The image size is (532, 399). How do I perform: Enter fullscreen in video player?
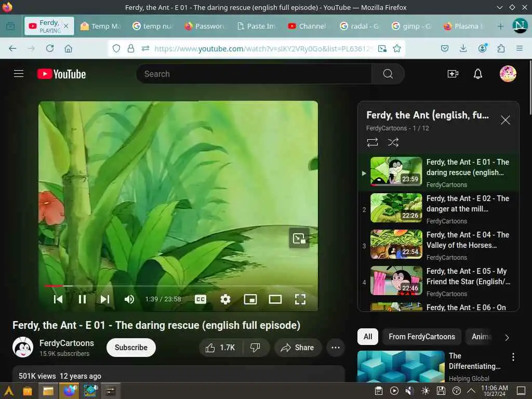click(x=300, y=299)
